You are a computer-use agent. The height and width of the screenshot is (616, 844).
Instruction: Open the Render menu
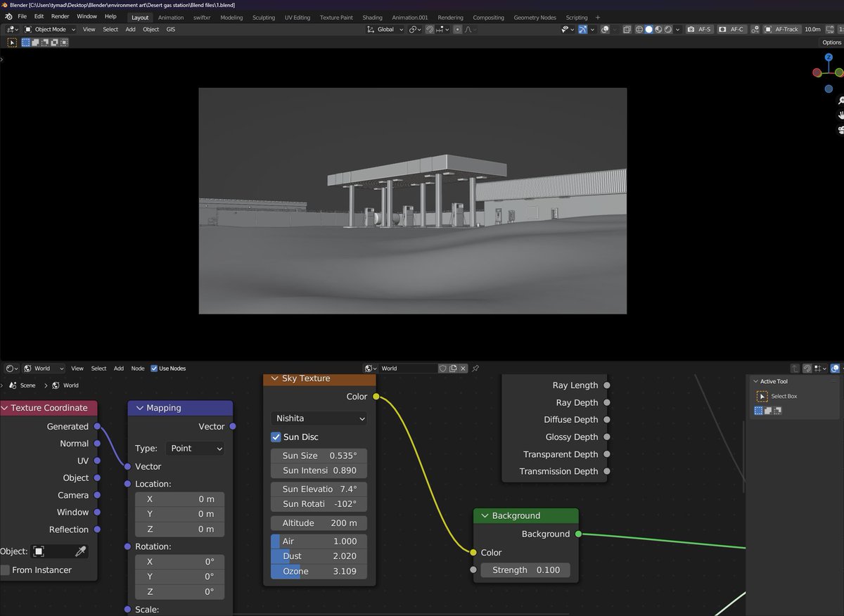point(60,17)
